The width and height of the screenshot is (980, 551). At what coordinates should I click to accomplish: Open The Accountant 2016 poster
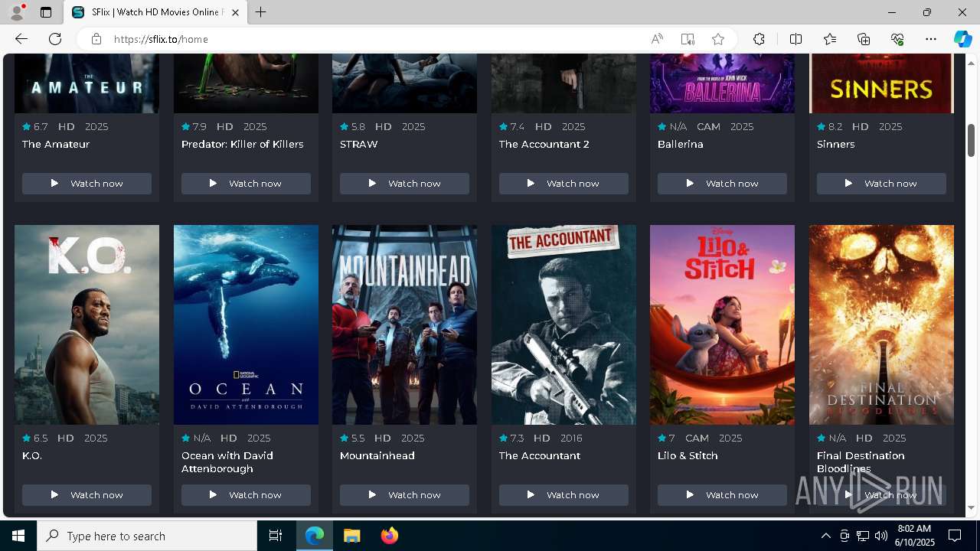tap(563, 324)
